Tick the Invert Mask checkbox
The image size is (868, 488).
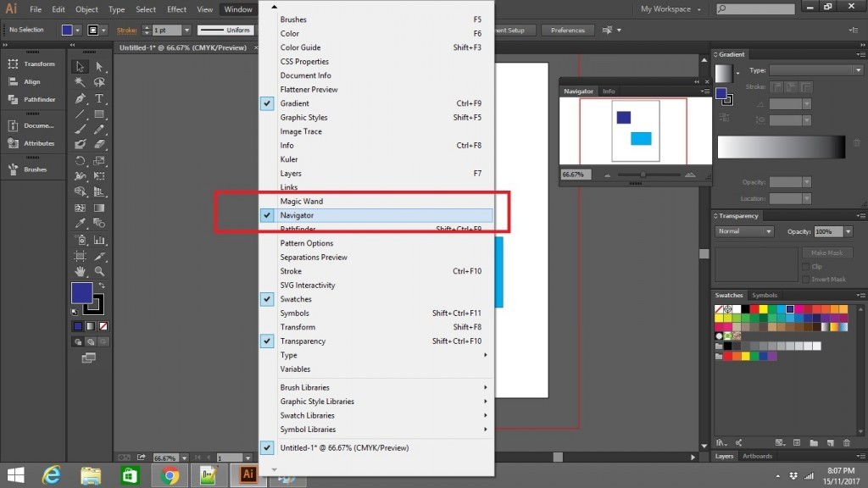(x=805, y=280)
